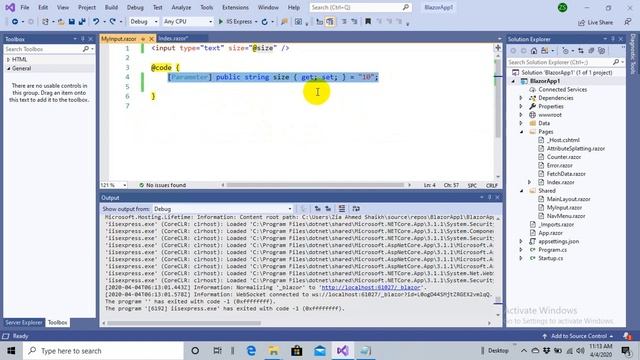
Task: Pin the Solution Explorer panel
Action: tap(613, 39)
